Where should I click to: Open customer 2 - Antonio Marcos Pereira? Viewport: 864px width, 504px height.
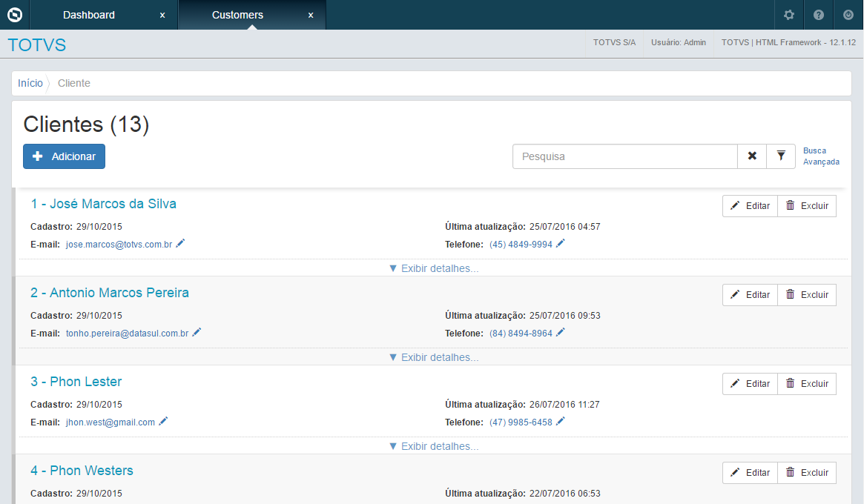[x=110, y=293]
